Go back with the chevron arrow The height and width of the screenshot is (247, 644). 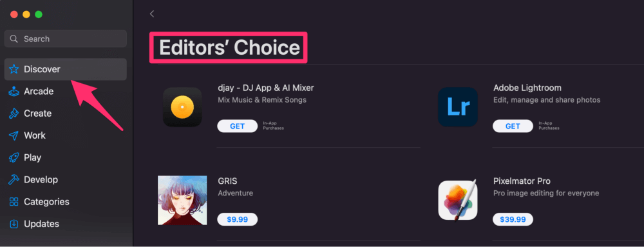pos(151,14)
